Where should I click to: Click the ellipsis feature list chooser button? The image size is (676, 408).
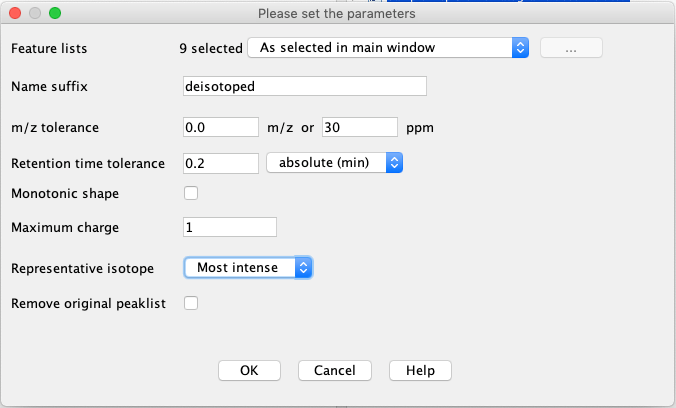pos(570,47)
